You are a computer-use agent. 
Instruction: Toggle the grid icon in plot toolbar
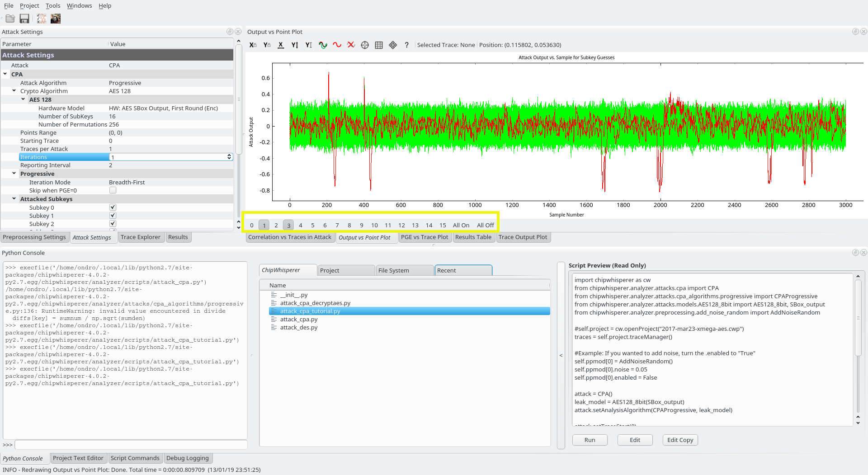point(379,45)
